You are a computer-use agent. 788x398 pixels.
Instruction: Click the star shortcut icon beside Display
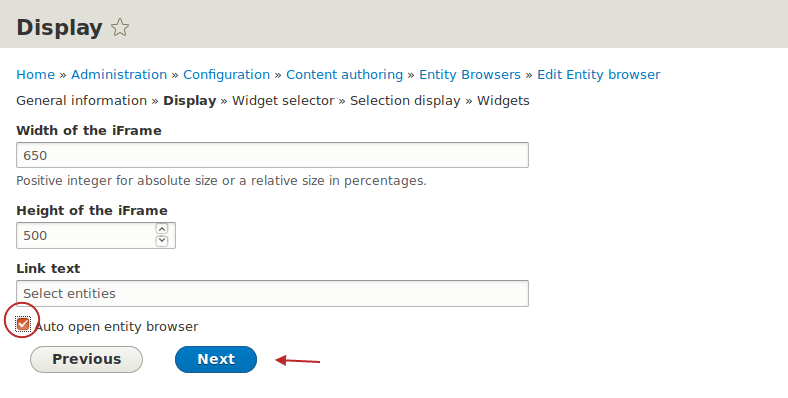point(120,28)
